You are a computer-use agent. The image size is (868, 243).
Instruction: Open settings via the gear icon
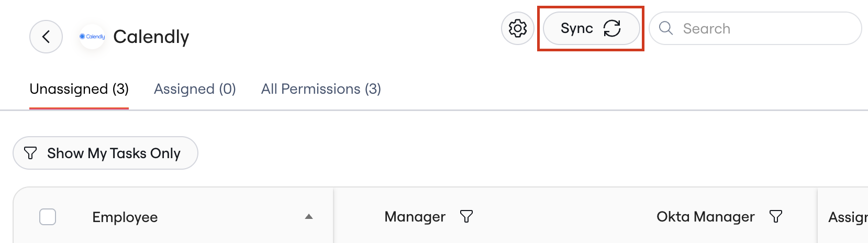pos(518,28)
